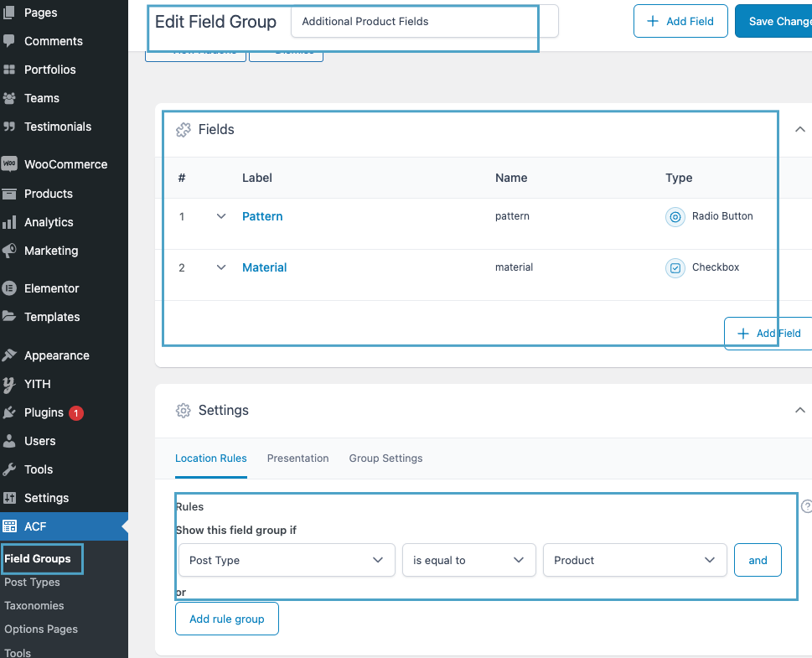
Task: Click the 'and' rule button
Action: coord(758,560)
